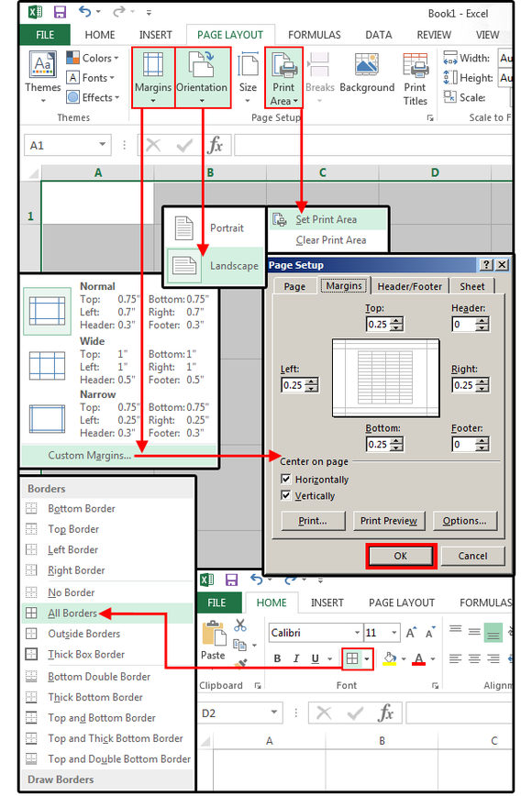Click the yellow Fill Color button

coord(389,658)
